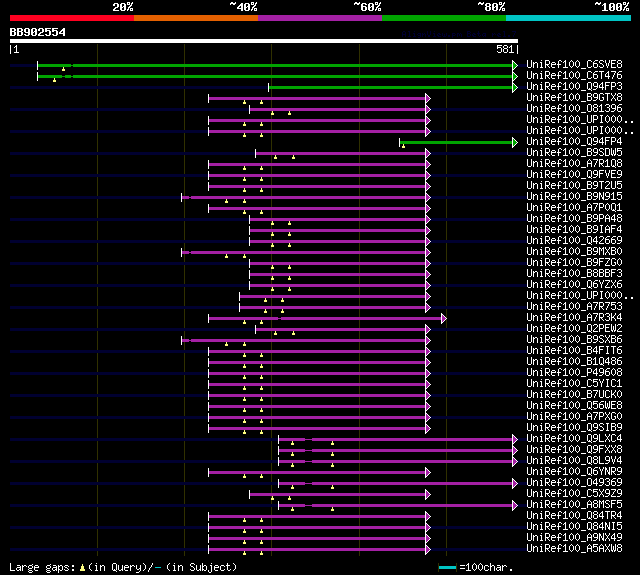640x575 pixels.
Task: Click the UniRef100_B9FZG0 label
Action: pos(574,263)
